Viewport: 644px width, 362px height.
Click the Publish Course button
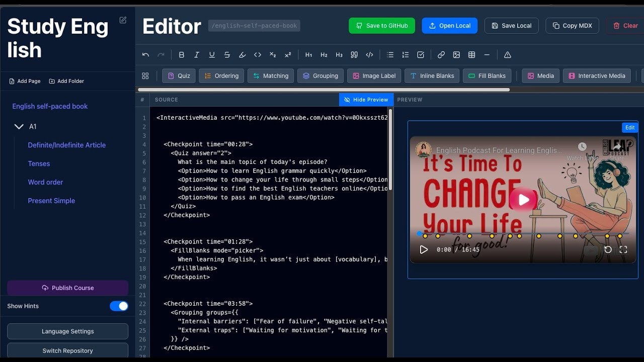pos(67,288)
